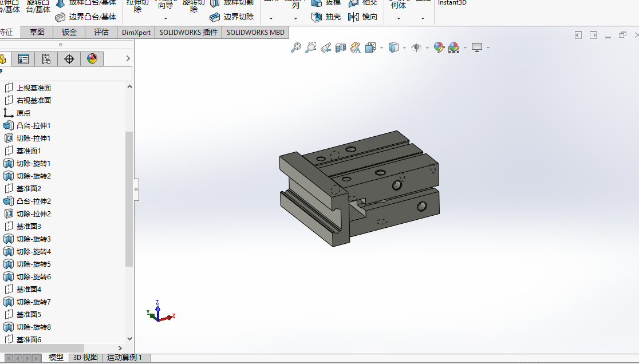Screen dimensions: 639x364
Task: Select the Zoom to Area tool
Action: (310, 48)
